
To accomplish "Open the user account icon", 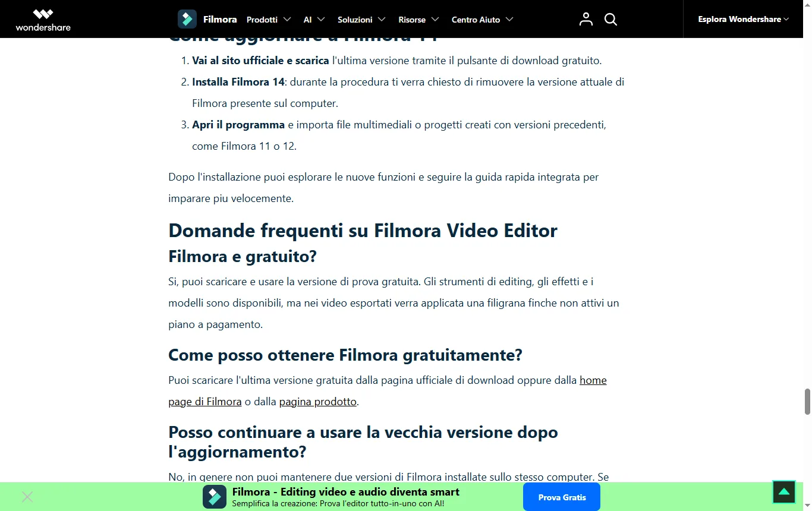I will click(x=586, y=19).
